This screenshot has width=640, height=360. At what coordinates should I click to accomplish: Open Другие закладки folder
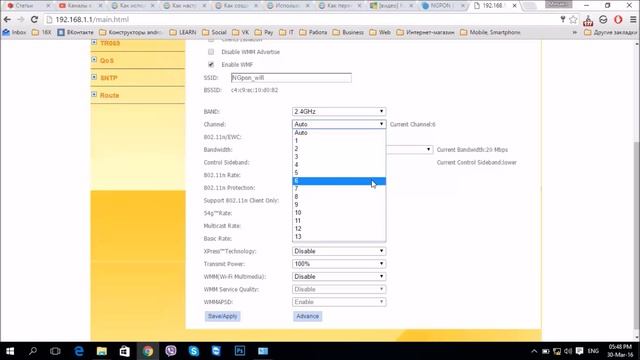coord(611,32)
